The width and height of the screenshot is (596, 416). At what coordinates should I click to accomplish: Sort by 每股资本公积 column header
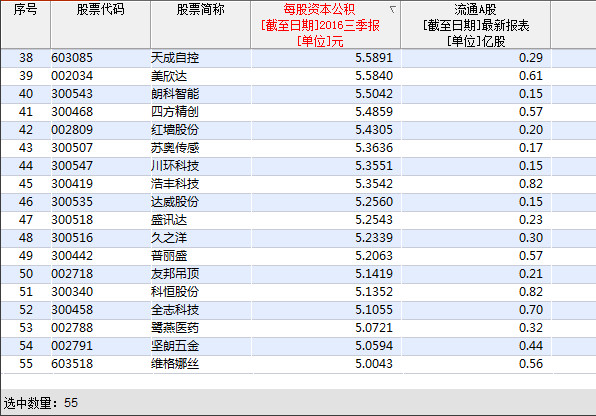325,24
